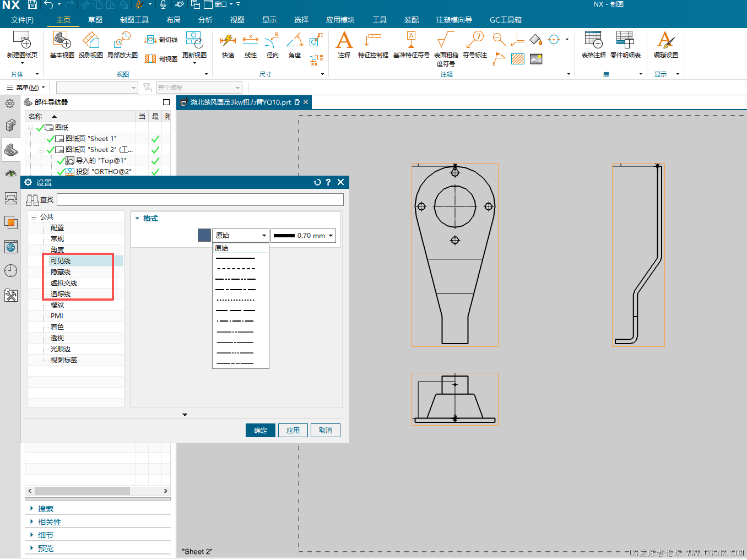
Task: Collapse the 格式 section expander
Action: coord(137,219)
